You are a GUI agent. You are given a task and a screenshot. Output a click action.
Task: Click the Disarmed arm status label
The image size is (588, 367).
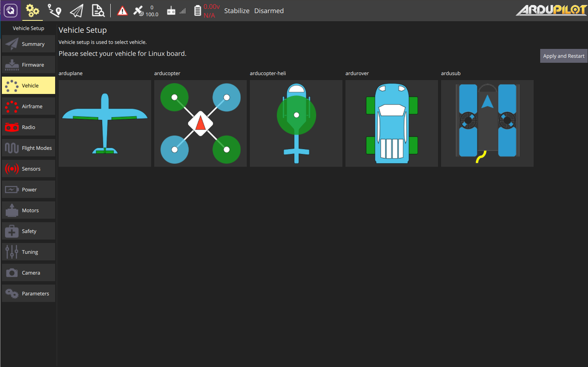click(269, 11)
